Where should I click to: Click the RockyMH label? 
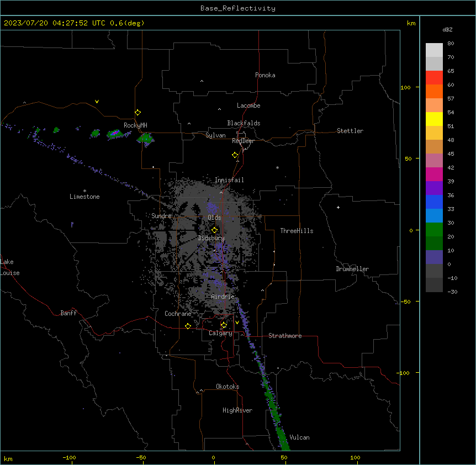tap(135, 125)
